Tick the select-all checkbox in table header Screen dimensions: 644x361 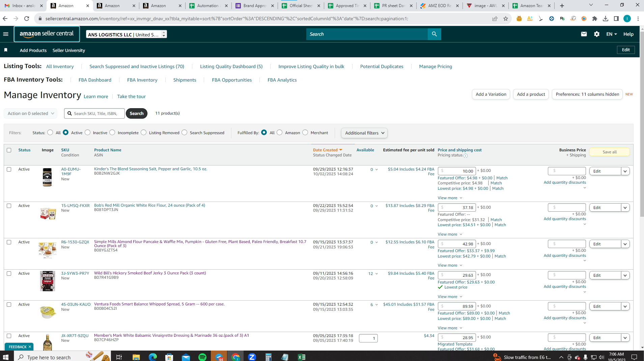coord(9,150)
